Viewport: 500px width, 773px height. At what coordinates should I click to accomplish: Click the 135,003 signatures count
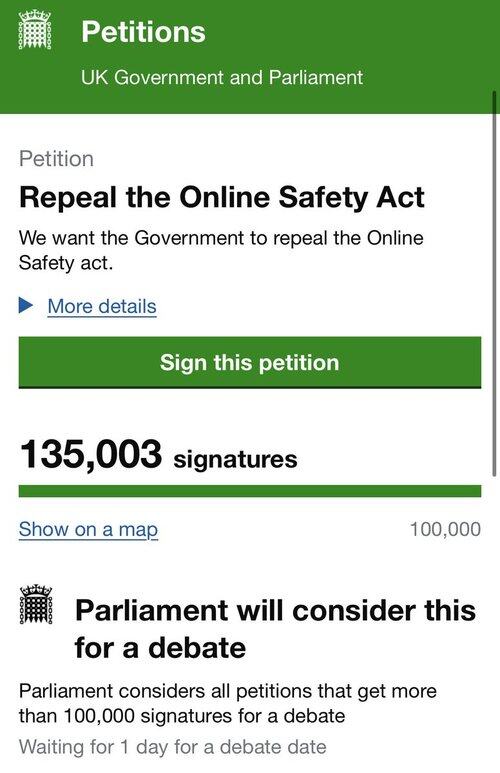click(158, 455)
